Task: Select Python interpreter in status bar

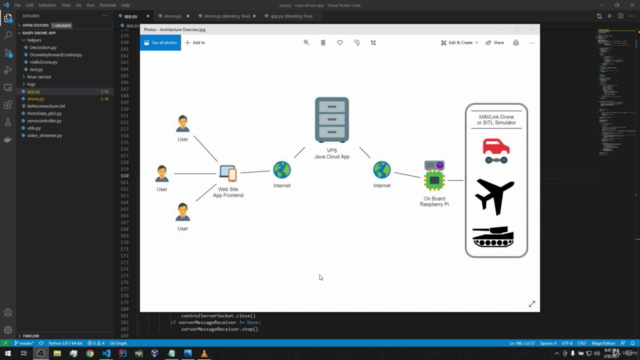Action: (65, 343)
